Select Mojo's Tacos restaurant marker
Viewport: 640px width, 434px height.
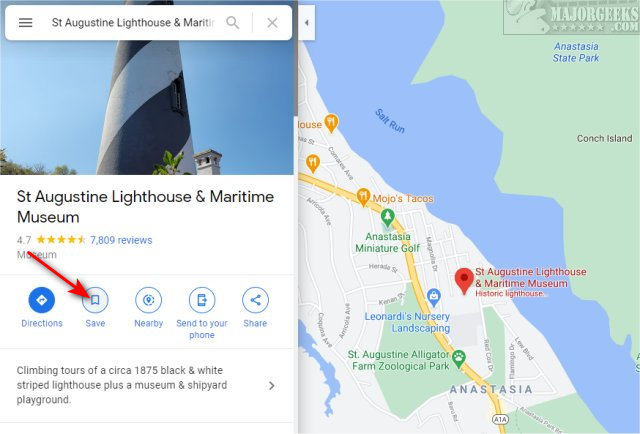coord(363,197)
